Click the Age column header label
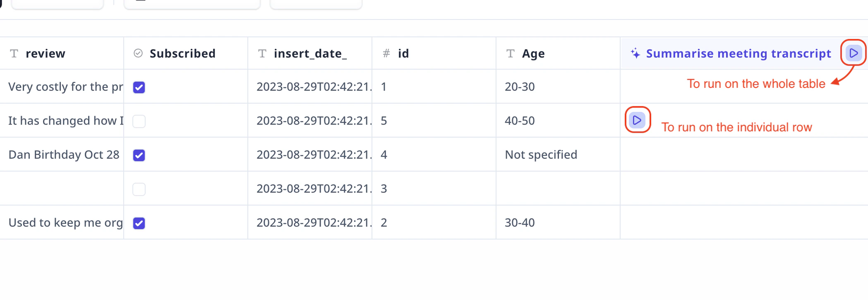Screen dimensions: 868x300 tap(533, 53)
